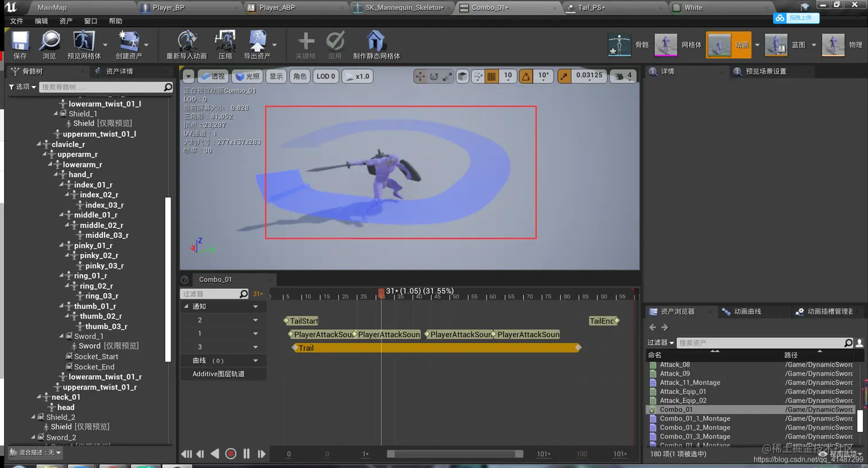The height and width of the screenshot is (468, 868).
Task: Select the rotate transform tool in viewport
Action: pyautogui.click(x=434, y=76)
